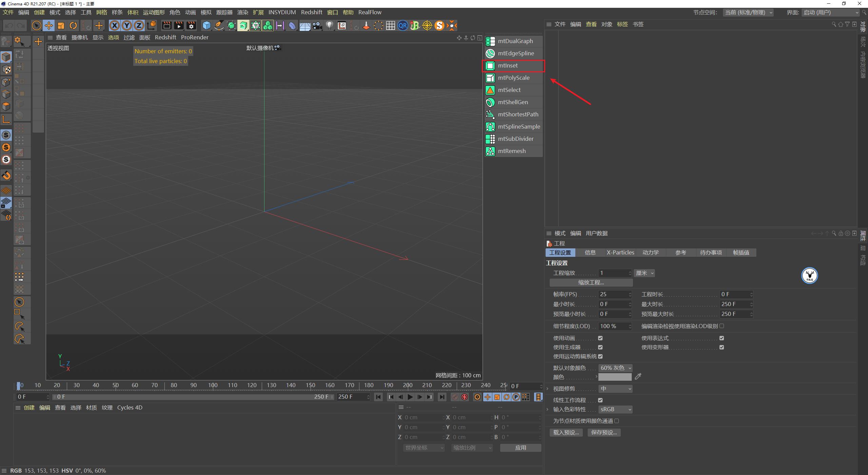Activate the Live Selection tool
The image size is (868, 475).
(x=37, y=25)
